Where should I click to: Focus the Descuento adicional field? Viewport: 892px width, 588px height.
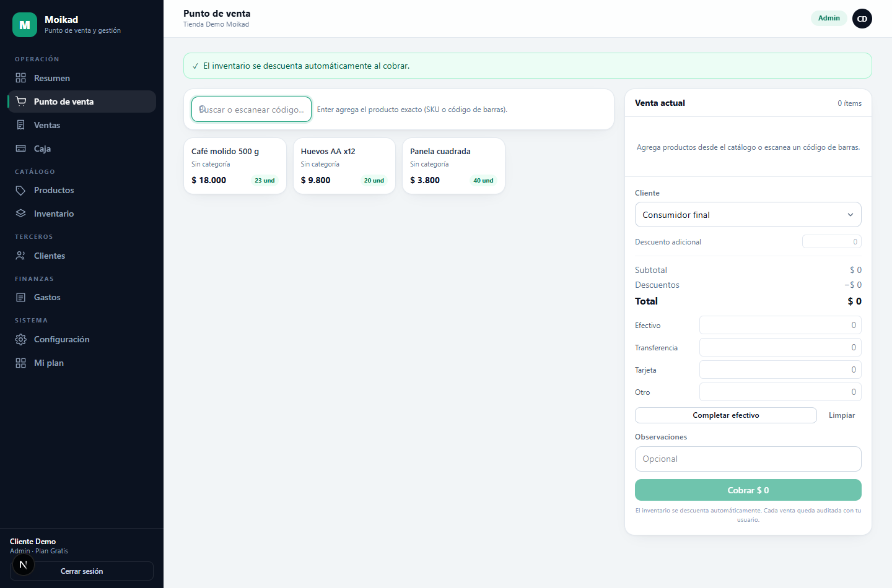pyautogui.click(x=832, y=242)
